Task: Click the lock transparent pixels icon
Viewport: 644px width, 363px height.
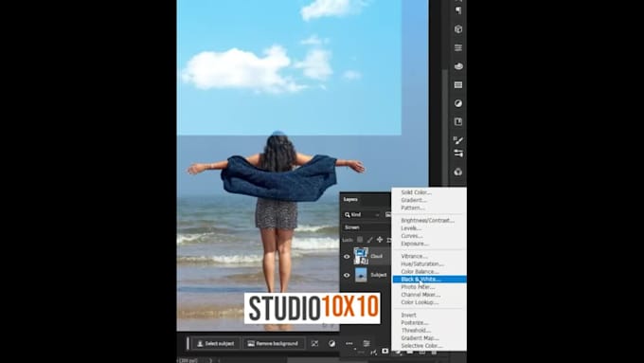Action: click(360, 240)
